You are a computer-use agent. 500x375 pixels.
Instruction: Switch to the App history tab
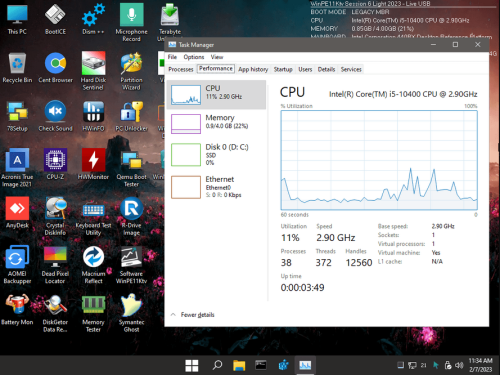coord(253,69)
